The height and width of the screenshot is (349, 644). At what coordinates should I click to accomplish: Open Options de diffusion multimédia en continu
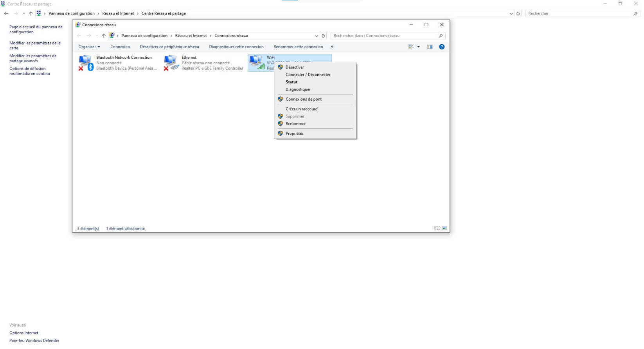[30, 71]
